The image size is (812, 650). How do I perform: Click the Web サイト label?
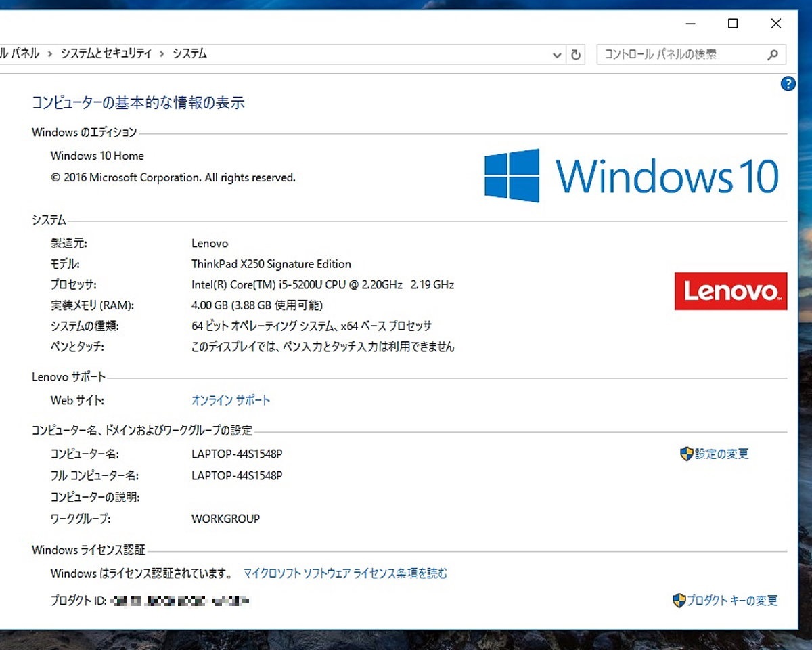coord(77,400)
